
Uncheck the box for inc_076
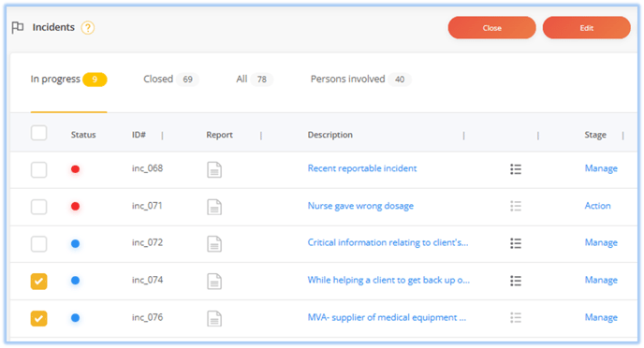click(39, 318)
